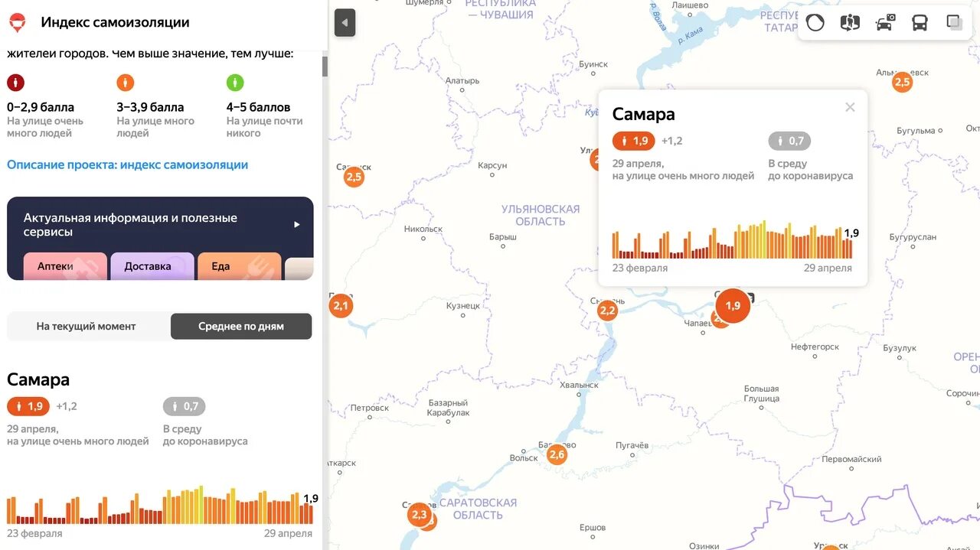The image size is (980, 550).
Task: Click the 2,1 marker at Пенза
Action: tap(341, 307)
